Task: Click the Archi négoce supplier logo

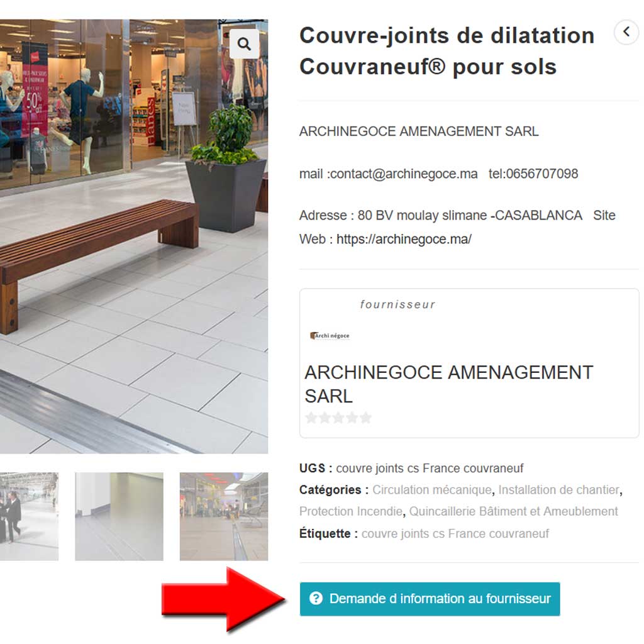Action: 330,336
